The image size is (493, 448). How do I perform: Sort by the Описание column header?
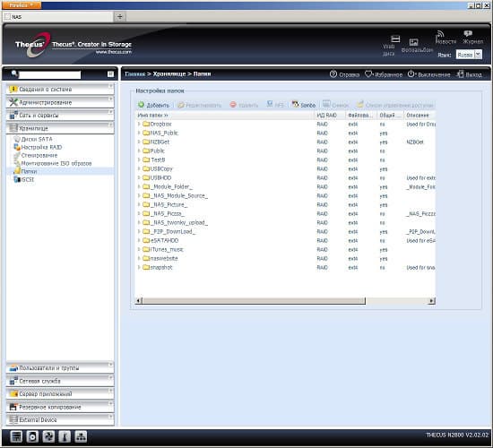[x=419, y=116]
